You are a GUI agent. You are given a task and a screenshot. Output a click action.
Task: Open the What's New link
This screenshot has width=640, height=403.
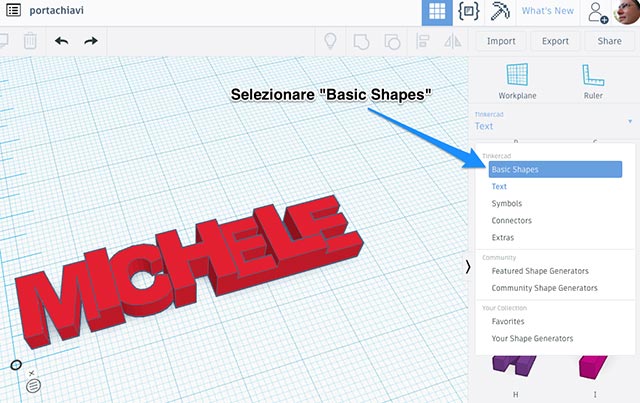tap(548, 11)
